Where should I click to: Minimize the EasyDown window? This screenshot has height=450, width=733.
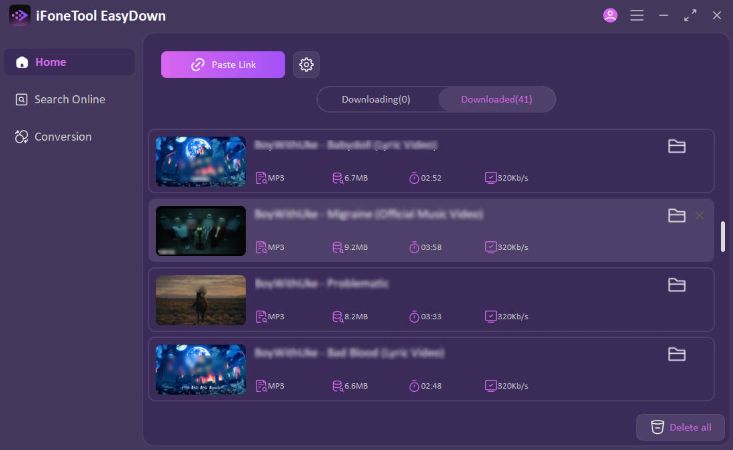(663, 15)
